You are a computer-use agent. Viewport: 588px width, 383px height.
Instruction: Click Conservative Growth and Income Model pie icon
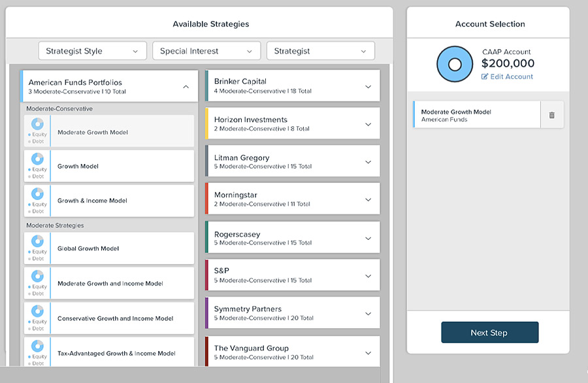click(x=38, y=311)
